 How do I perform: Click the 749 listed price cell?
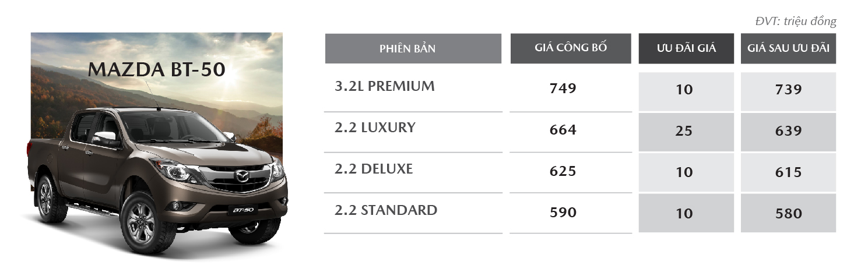click(x=563, y=89)
